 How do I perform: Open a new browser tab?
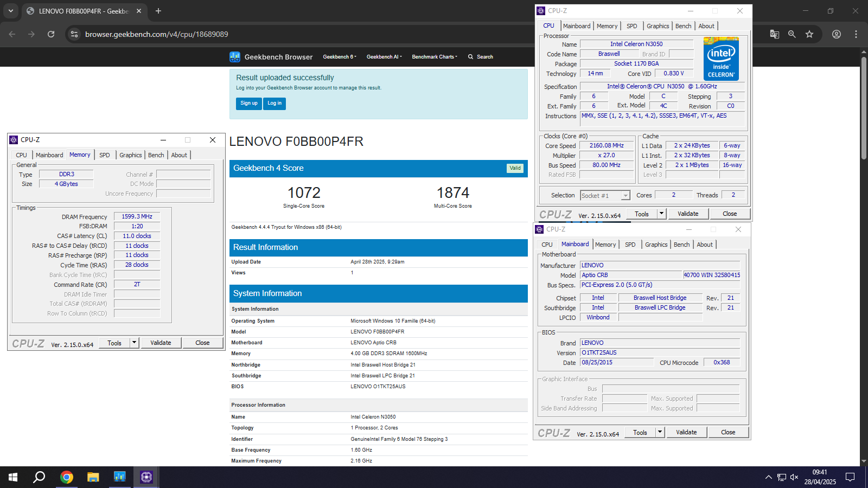[x=158, y=11]
